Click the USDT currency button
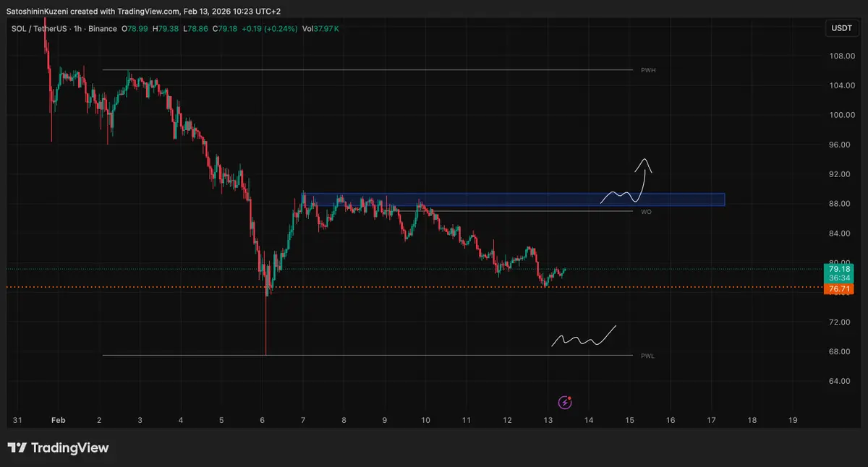Image resolution: width=868 pixels, height=467 pixels. tap(842, 28)
